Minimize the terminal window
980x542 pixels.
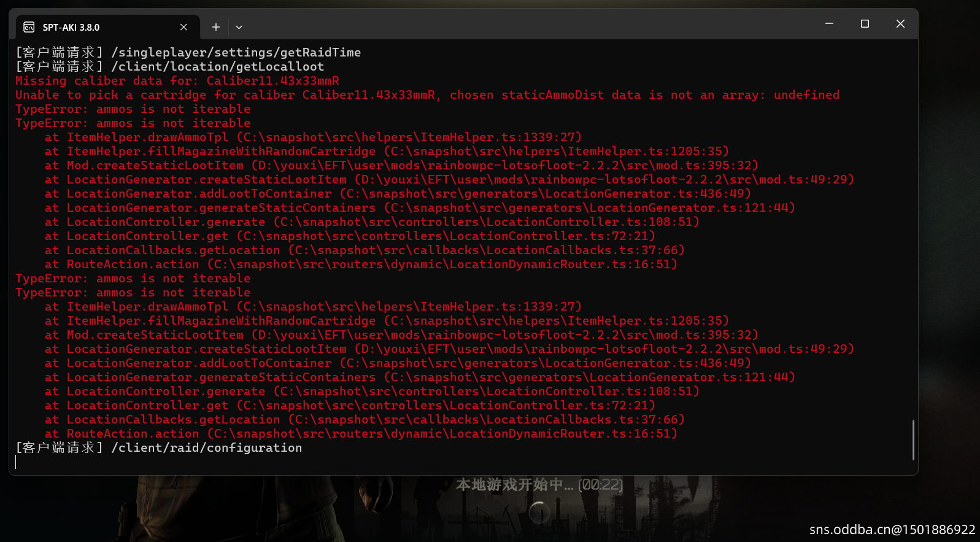(829, 23)
